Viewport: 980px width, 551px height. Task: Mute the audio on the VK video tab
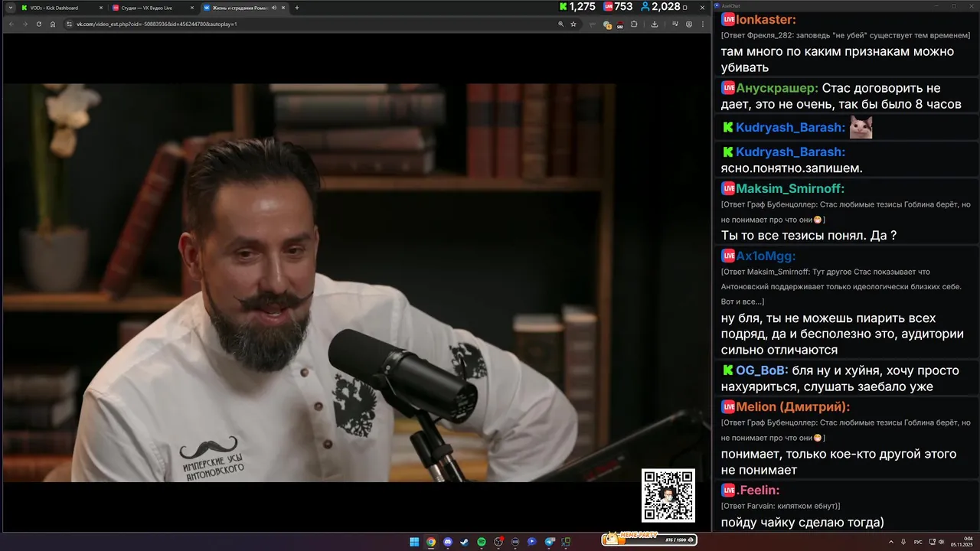tap(273, 8)
